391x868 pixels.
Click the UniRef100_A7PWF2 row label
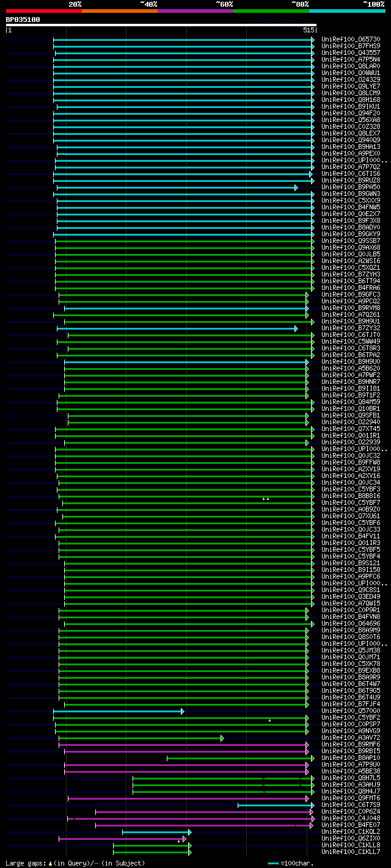coord(351,375)
